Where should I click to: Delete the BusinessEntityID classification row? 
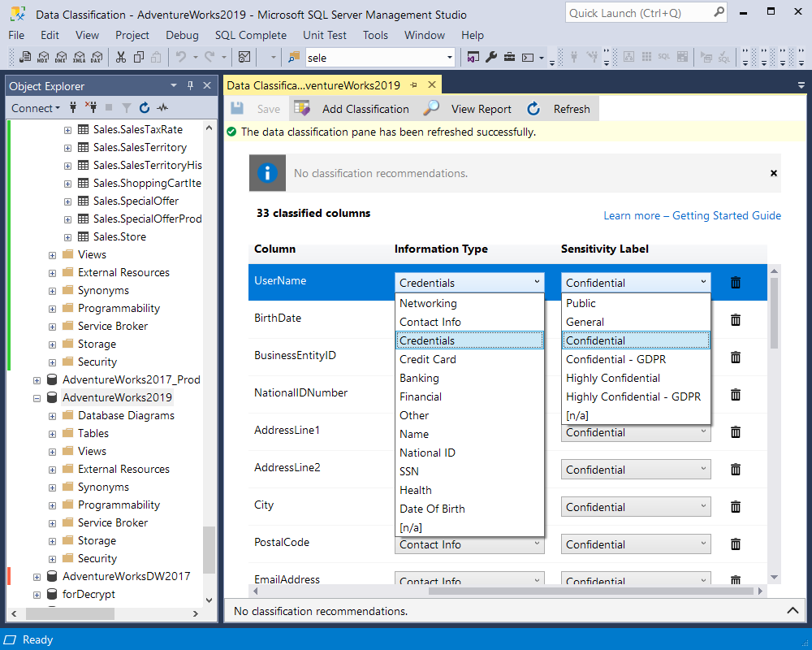pyautogui.click(x=736, y=357)
